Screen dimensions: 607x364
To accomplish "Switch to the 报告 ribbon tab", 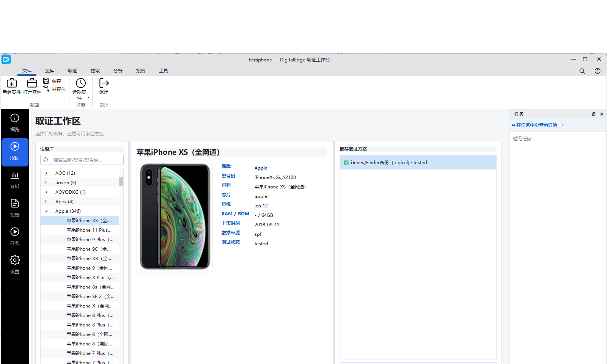I will click(x=141, y=71).
